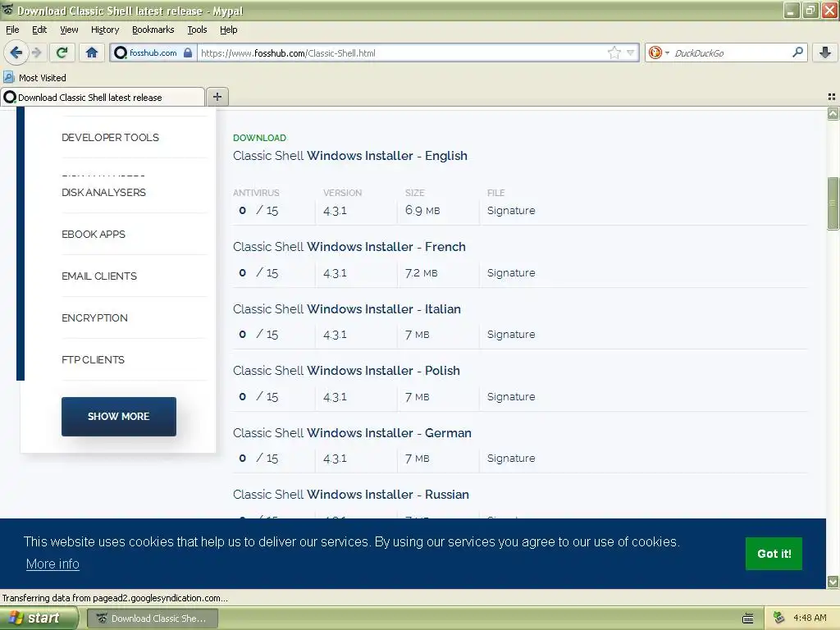Open a new tab with plus button
The image size is (840, 630).
click(x=217, y=97)
